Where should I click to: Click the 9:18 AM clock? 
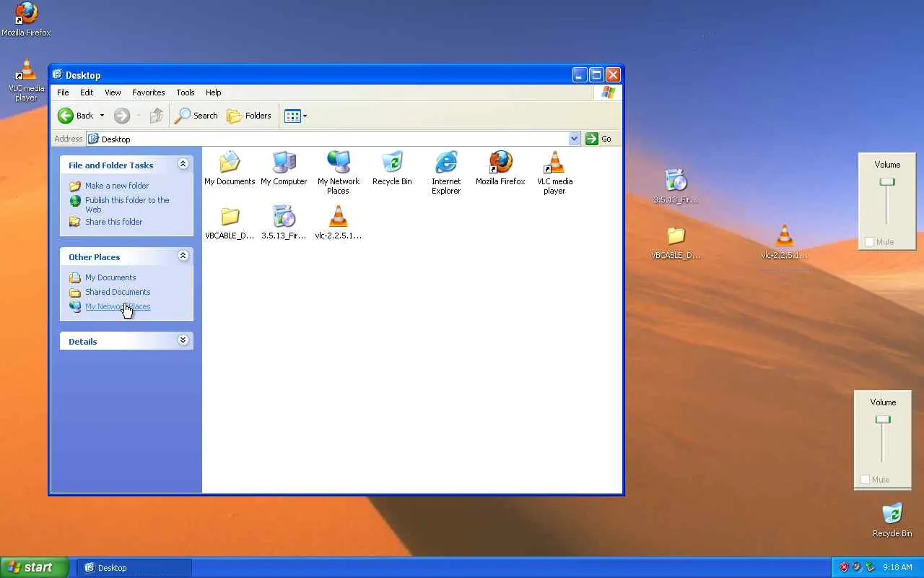tap(897, 567)
